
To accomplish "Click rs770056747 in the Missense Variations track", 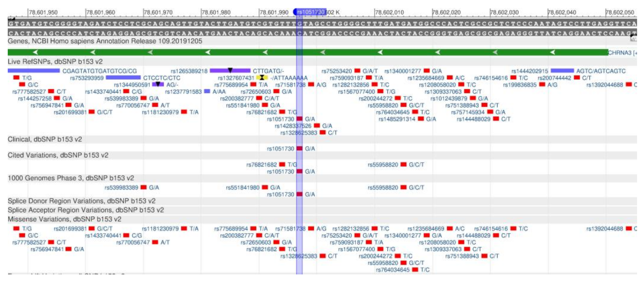I will pyautogui.click(x=133, y=243).
